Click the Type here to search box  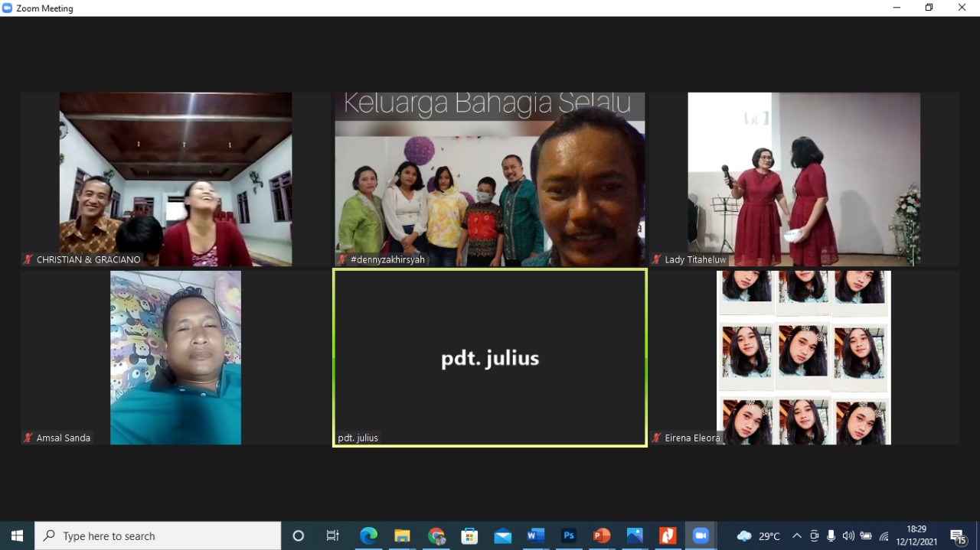point(158,536)
